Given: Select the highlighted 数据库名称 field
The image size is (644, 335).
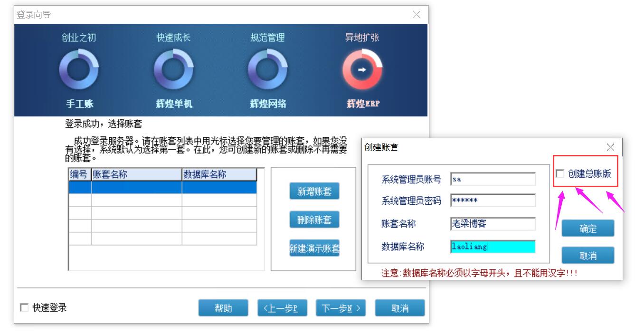Looking at the screenshot, I should [x=492, y=247].
